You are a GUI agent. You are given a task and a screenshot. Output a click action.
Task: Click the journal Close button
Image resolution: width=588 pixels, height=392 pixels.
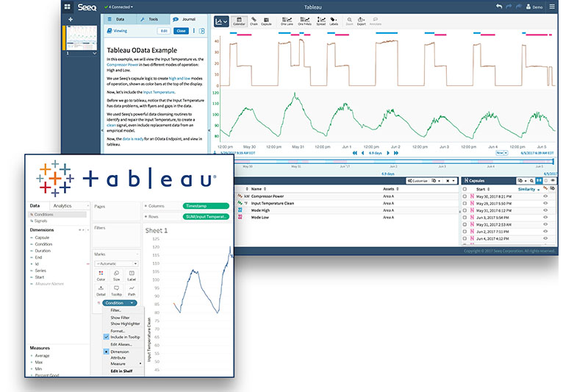coord(181,31)
